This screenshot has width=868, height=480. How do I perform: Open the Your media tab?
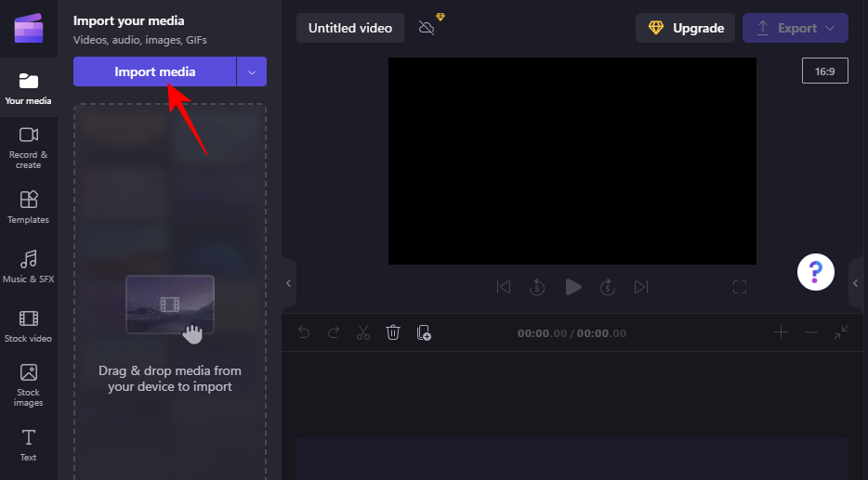pos(28,89)
